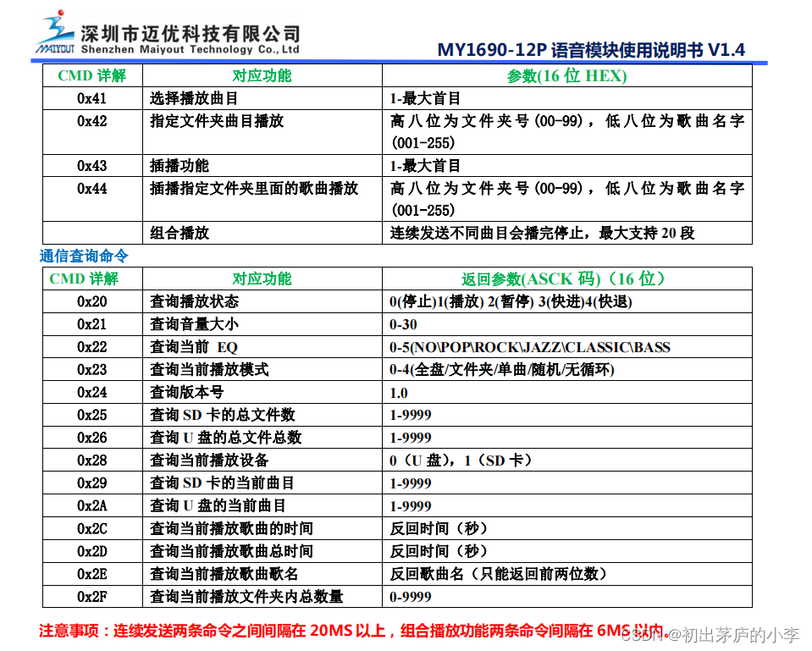Click the 选择播放曲目 function cell
This screenshot has width=812, height=651.
pos(262,98)
